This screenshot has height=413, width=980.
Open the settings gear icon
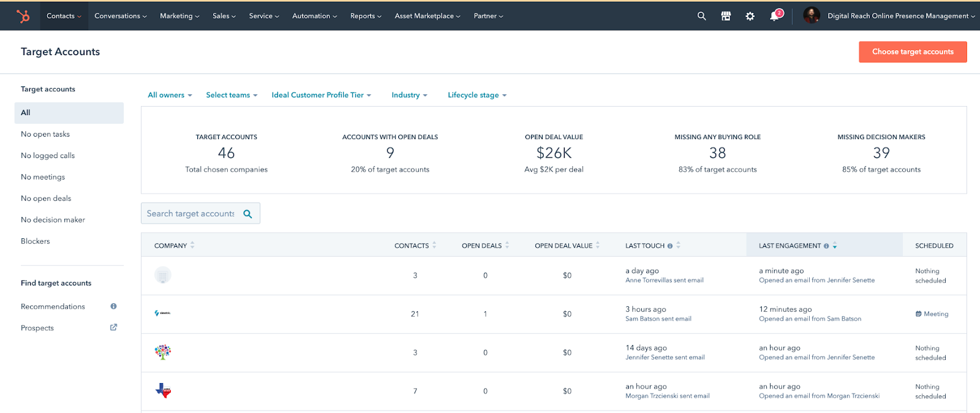(750, 16)
